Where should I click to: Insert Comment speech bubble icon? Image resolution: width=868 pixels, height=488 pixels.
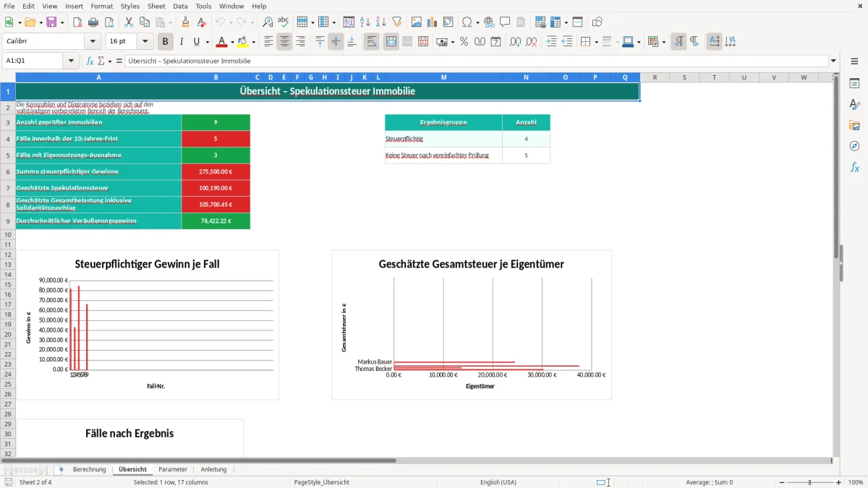[505, 22]
